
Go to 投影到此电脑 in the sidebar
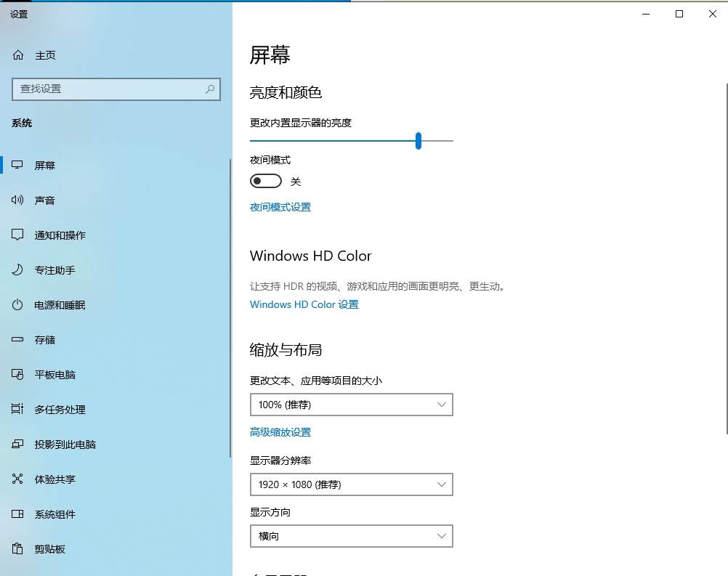(65, 445)
